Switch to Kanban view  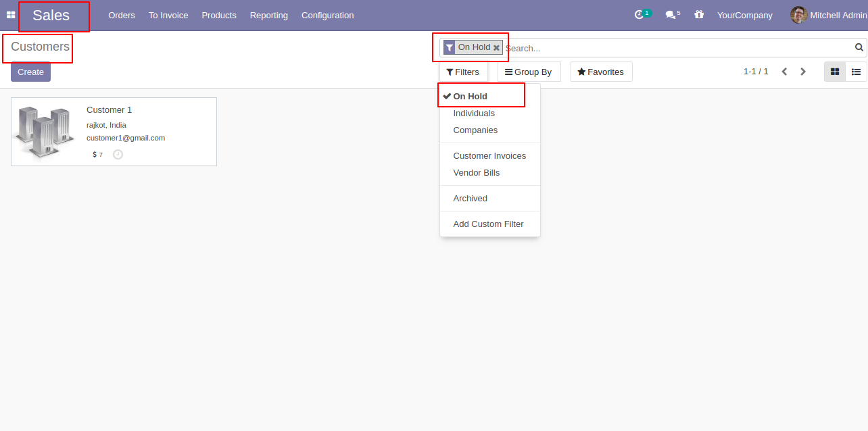pos(835,72)
